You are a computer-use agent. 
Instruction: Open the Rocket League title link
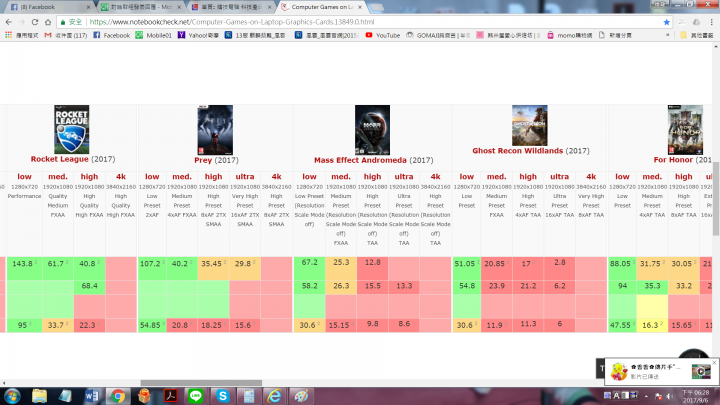(x=59, y=159)
